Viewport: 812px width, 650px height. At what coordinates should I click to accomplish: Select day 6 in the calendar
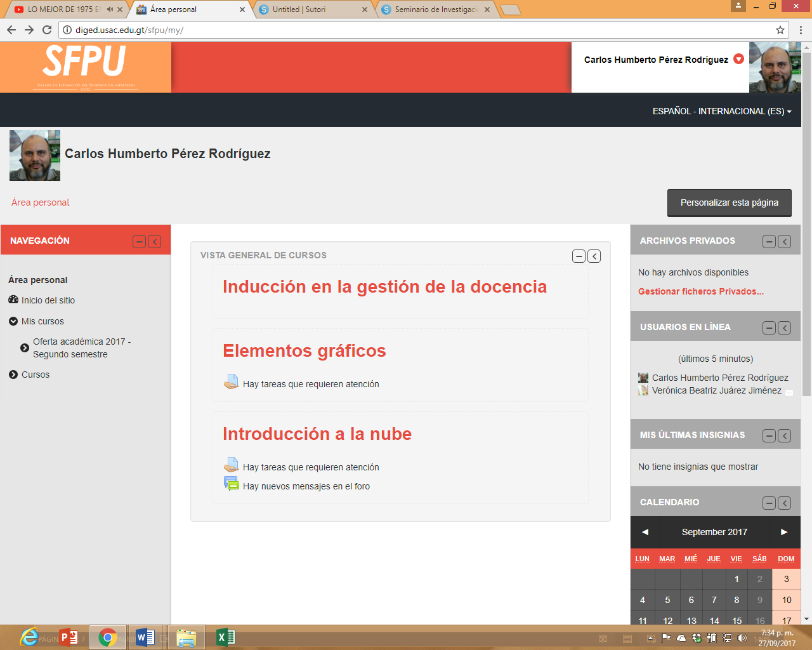[691, 600]
